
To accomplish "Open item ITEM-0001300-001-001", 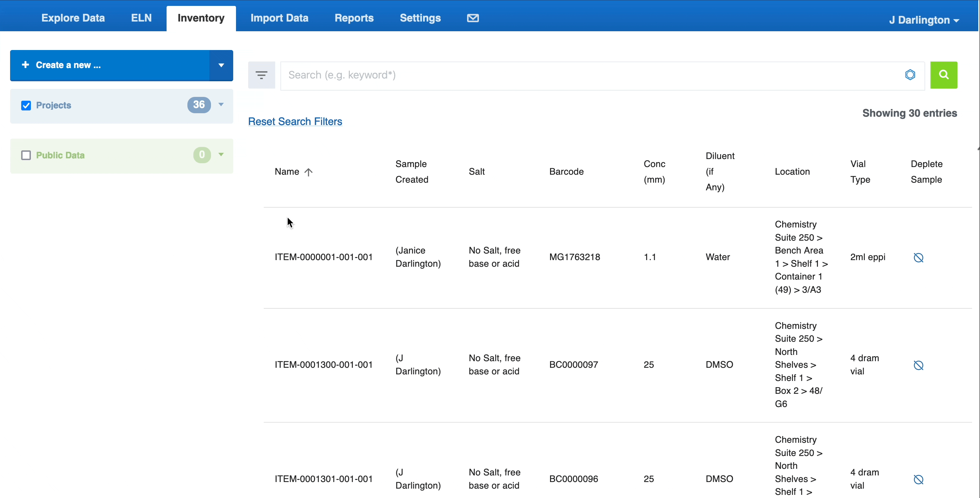I will click(x=323, y=365).
